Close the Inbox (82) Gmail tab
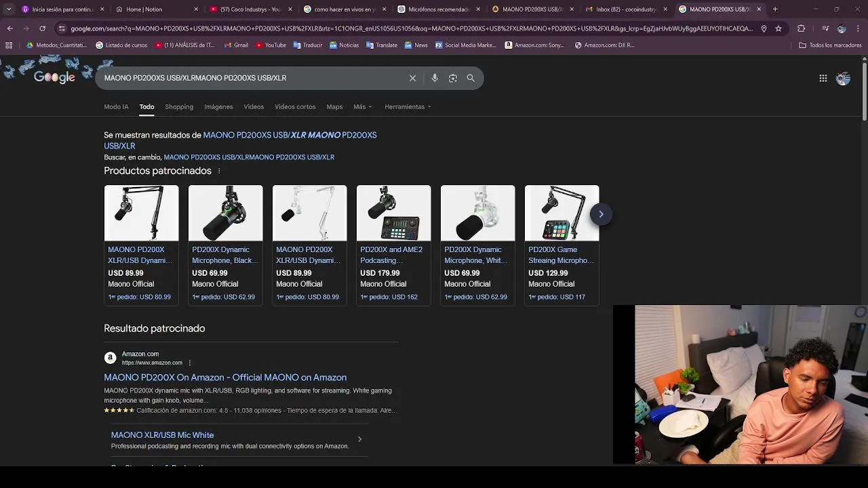 coord(665,9)
